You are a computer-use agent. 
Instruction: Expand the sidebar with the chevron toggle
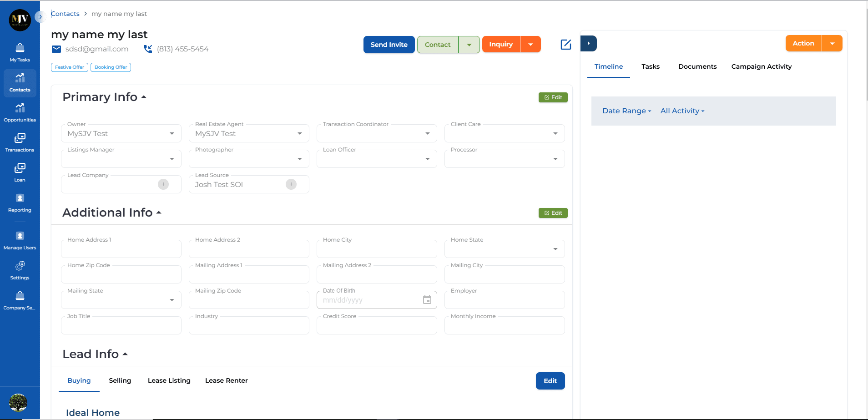click(40, 17)
